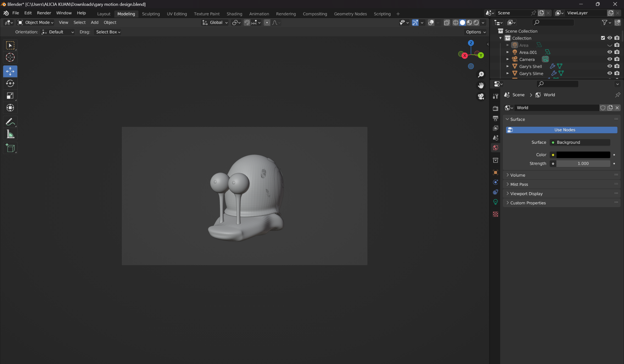Open the Default orientation dropdown
Screen dimensions: 624x364
(x=58, y=32)
